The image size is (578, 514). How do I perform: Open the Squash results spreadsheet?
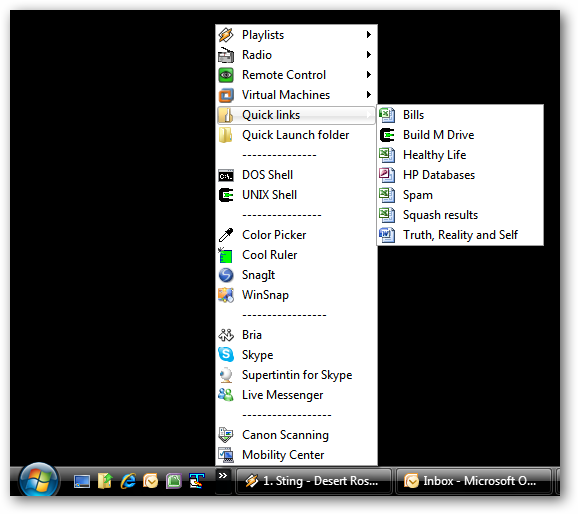click(460, 215)
